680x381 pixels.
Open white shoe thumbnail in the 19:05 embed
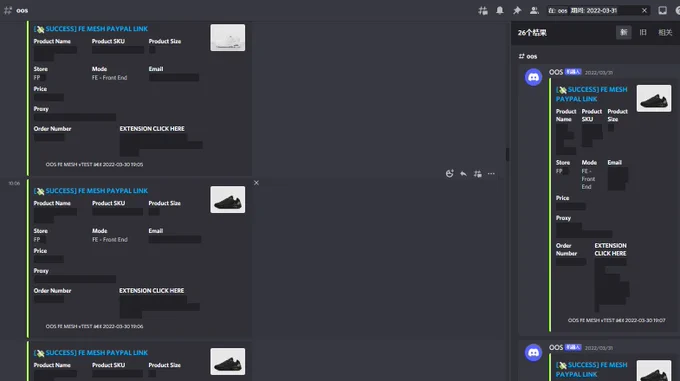pos(228,38)
